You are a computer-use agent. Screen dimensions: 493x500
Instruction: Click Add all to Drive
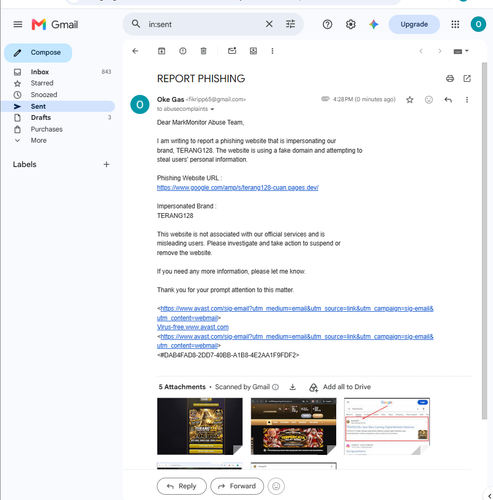pyautogui.click(x=340, y=387)
